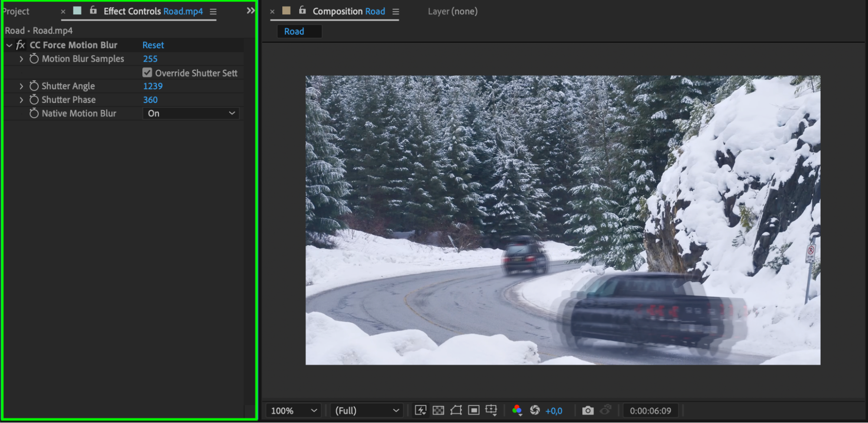Screen dimensions: 868x423
Task: Toggle the Composition viewer lock
Action: pyautogui.click(x=303, y=10)
